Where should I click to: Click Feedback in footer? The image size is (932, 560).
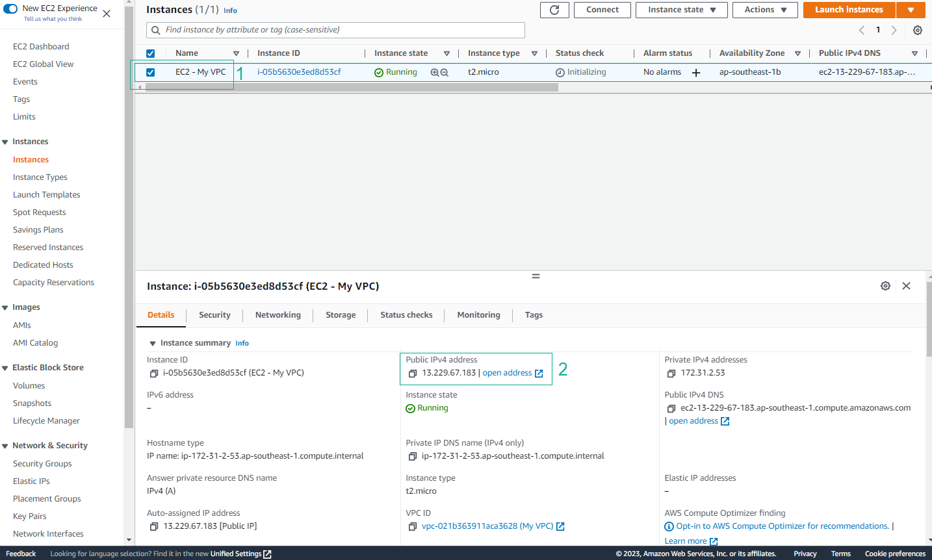21,554
